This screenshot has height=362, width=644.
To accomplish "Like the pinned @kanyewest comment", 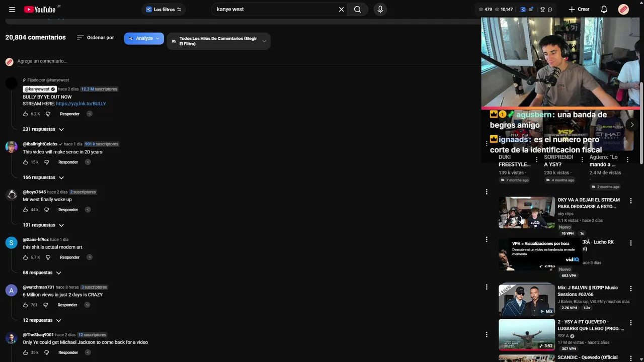I will [25, 114].
